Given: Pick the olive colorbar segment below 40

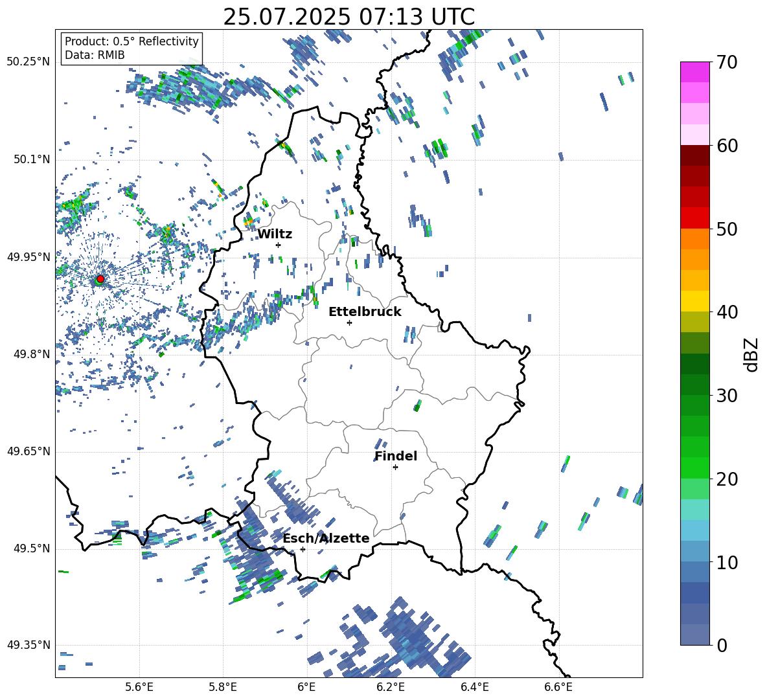Looking at the screenshot, I should 694,322.
